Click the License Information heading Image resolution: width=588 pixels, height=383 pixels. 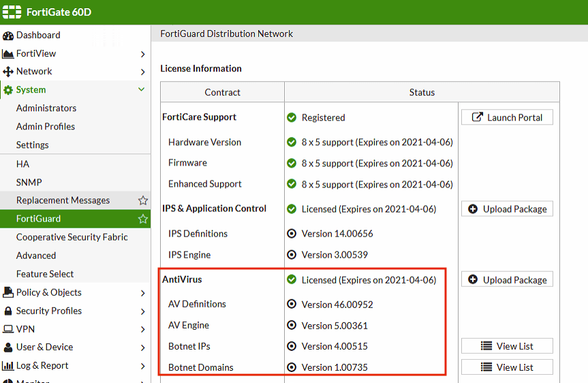[201, 69]
